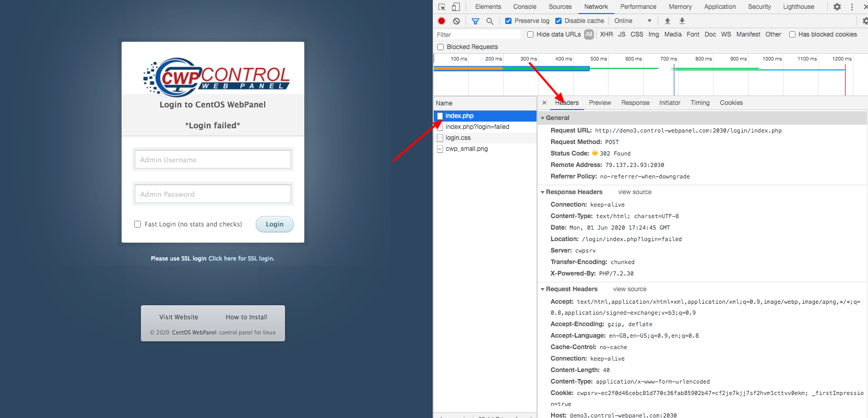Enable Blocked Requests checkbox
The height and width of the screenshot is (418, 868).
pyautogui.click(x=441, y=47)
